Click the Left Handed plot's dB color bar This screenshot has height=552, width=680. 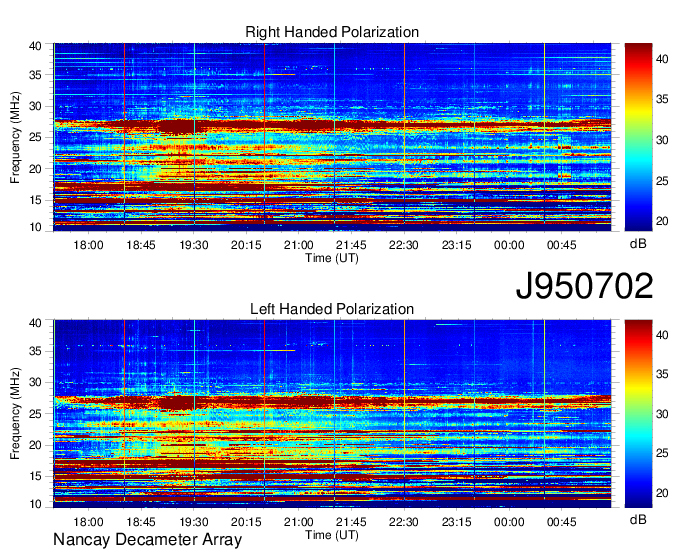click(638, 414)
